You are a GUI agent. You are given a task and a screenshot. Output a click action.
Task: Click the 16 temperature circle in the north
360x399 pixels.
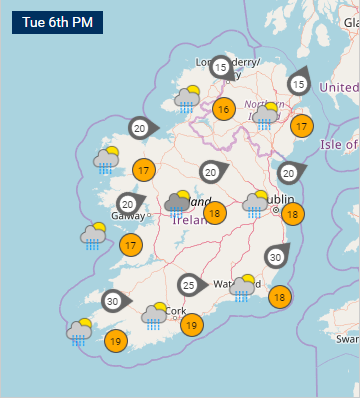pos(224,109)
